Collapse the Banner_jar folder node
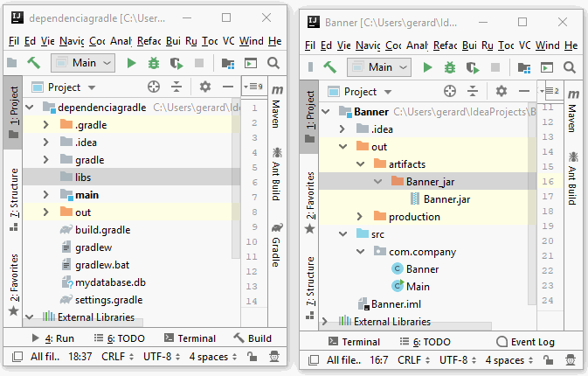This screenshot has height=376, width=588. [x=377, y=182]
